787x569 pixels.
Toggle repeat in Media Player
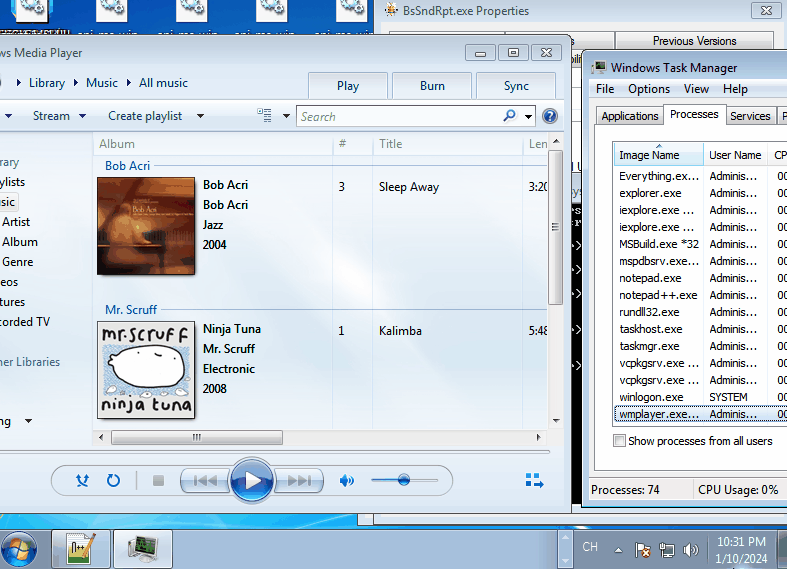pyautogui.click(x=113, y=481)
